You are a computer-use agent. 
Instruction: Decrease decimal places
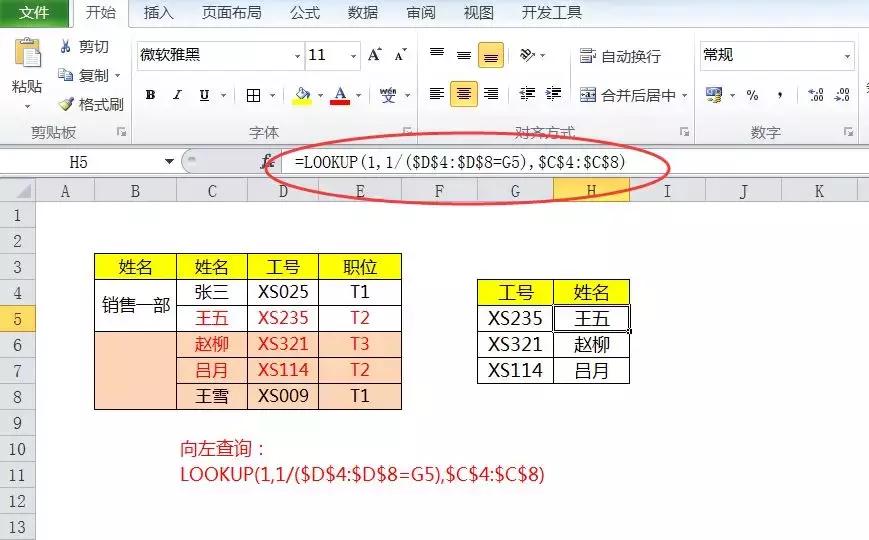842,95
